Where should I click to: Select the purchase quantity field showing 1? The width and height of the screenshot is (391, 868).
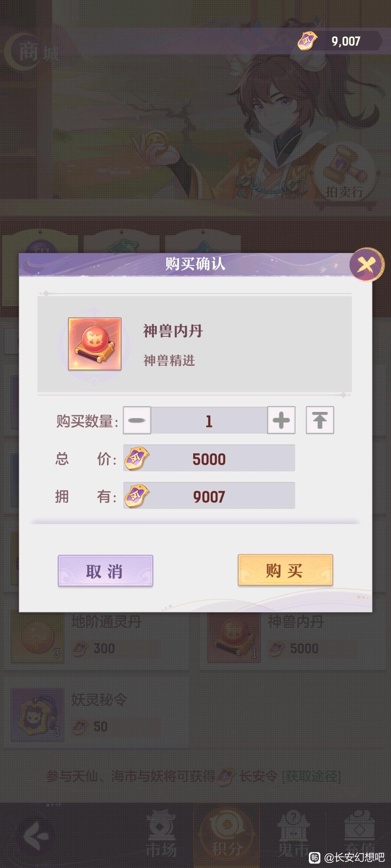tap(209, 420)
